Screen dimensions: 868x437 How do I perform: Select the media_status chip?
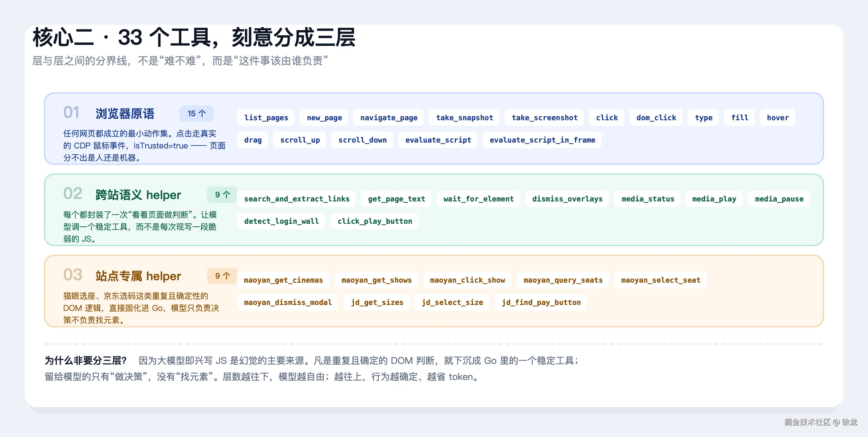pyautogui.click(x=648, y=199)
